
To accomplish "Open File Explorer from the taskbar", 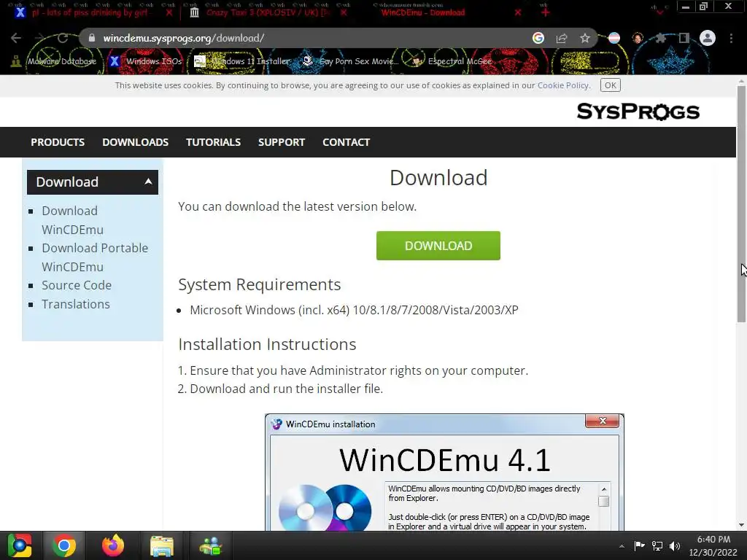I will click(x=161, y=545).
